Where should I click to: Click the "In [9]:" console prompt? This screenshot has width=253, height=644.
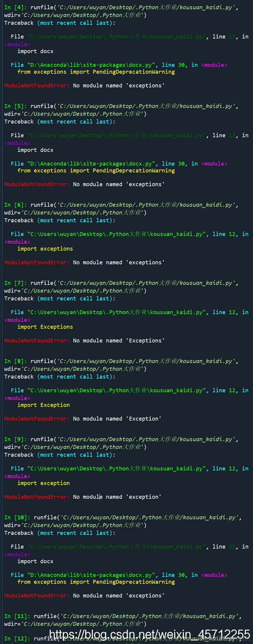pyautogui.click(x=16, y=439)
